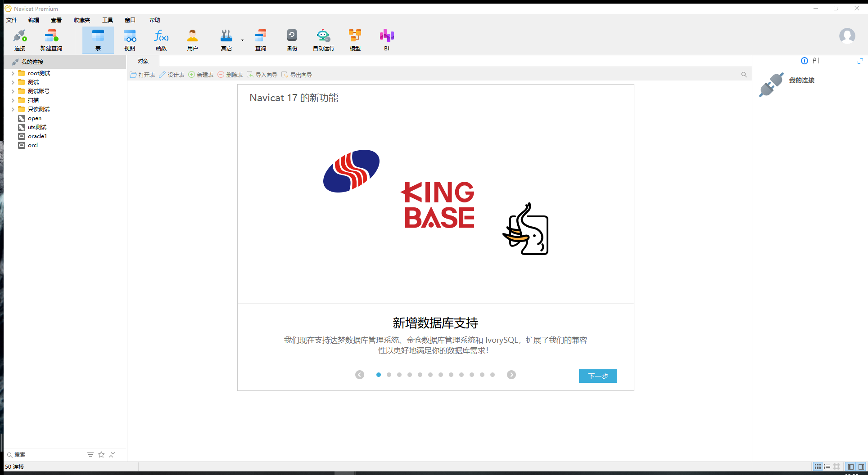The image size is (868, 475).
Task: Open the BI toolbar icon
Action: click(x=387, y=40)
